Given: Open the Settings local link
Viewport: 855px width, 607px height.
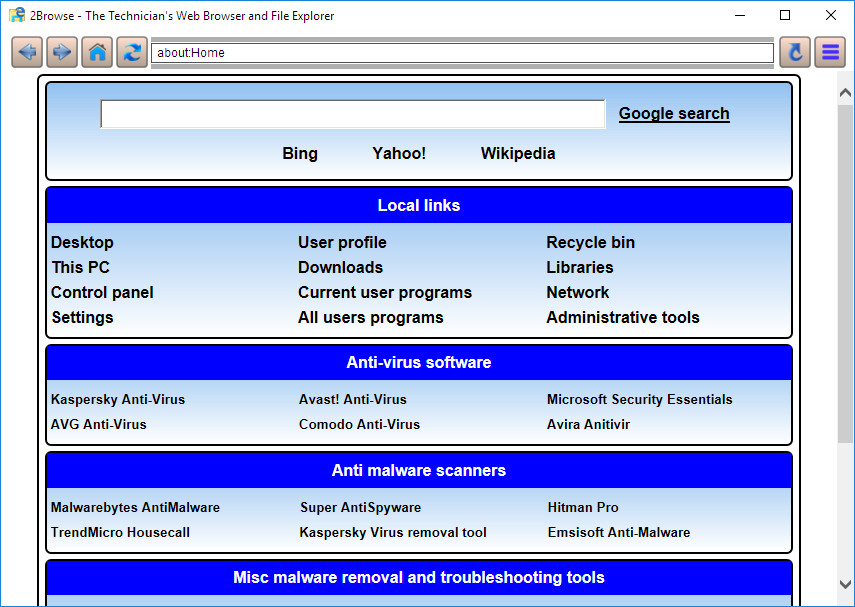Looking at the screenshot, I should tap(82, 317).
